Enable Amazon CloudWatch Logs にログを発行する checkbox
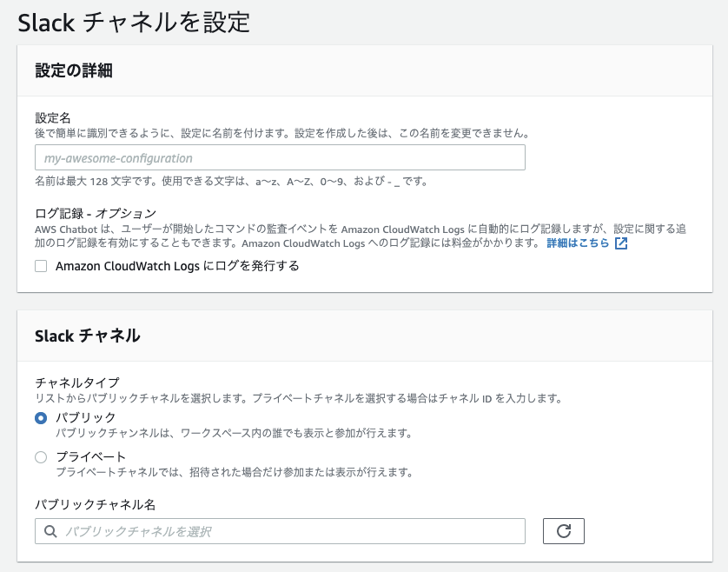 coord(41,266)
